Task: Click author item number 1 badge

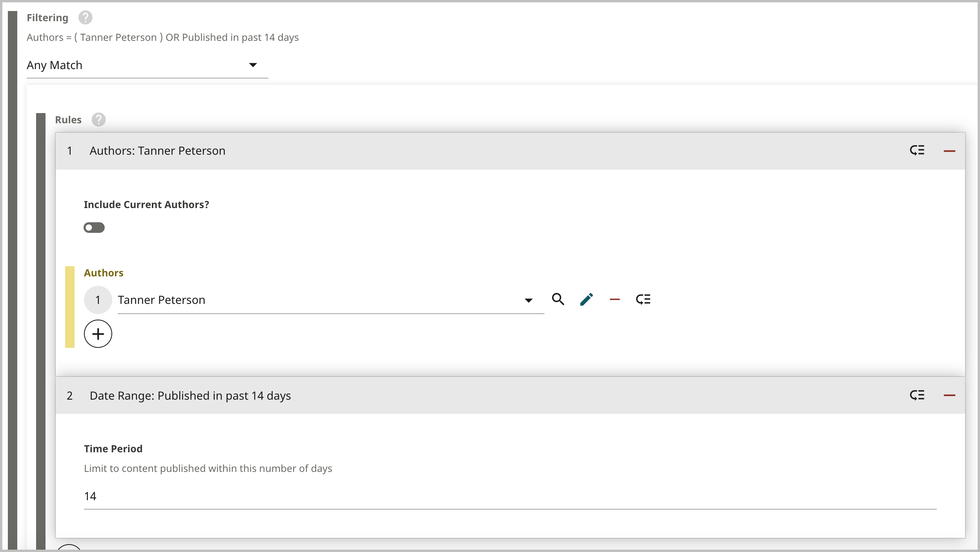Action: click(98, 300)
